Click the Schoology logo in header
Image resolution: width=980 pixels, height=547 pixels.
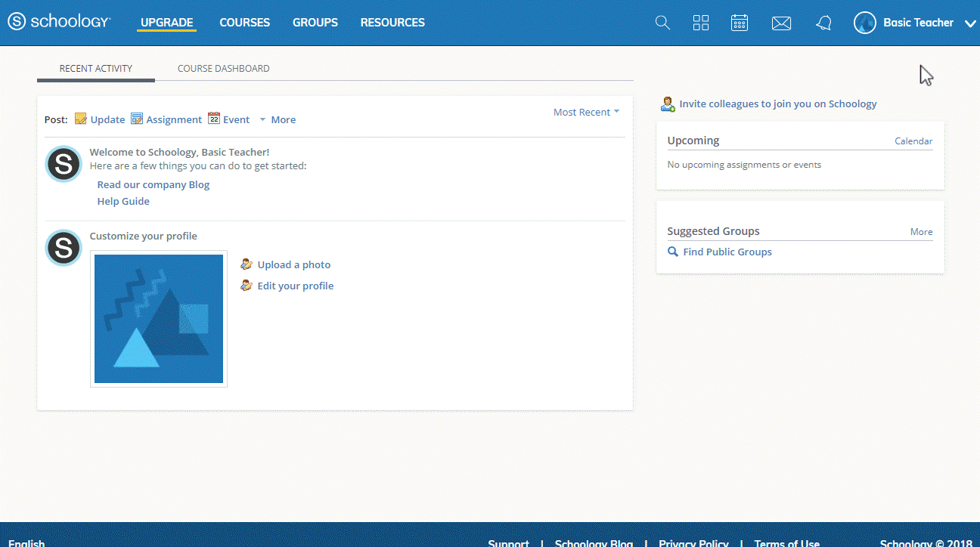tap(59, 22)
